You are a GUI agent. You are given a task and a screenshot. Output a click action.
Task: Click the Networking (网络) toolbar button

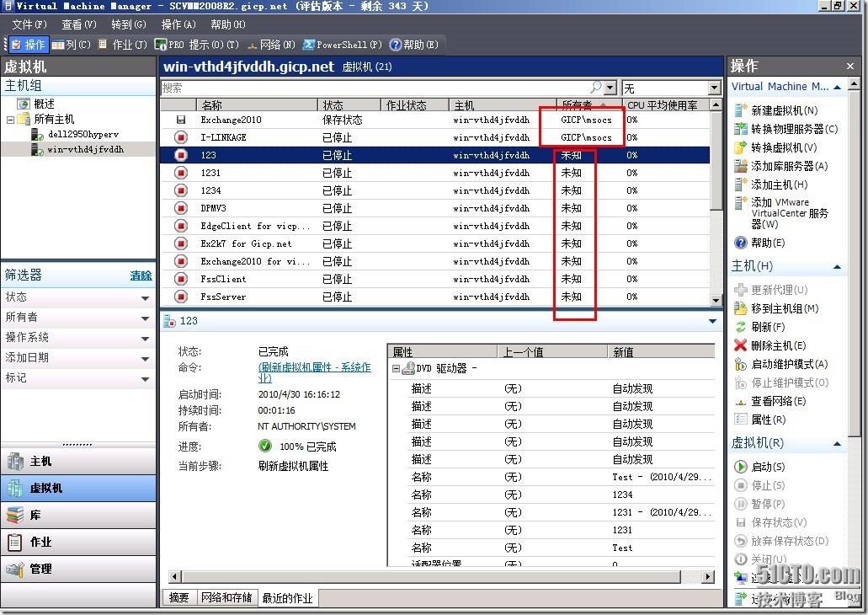click(271, 45)
